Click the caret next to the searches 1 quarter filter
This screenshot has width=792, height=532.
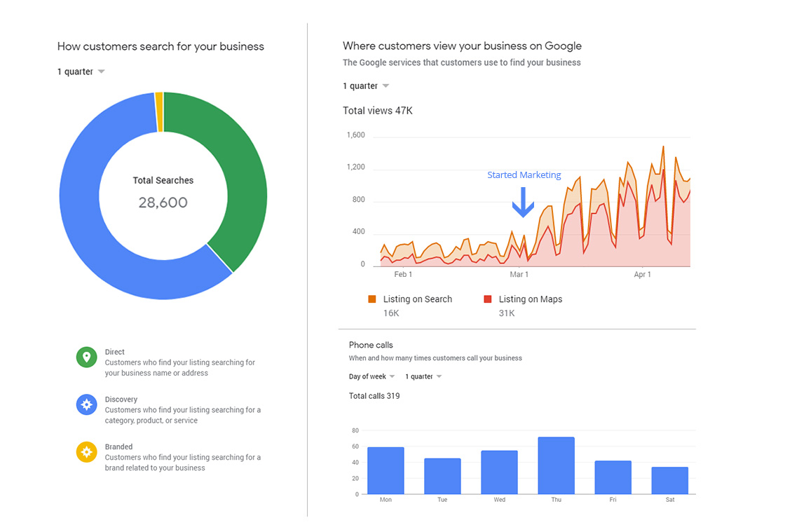(x=100, y=71)
